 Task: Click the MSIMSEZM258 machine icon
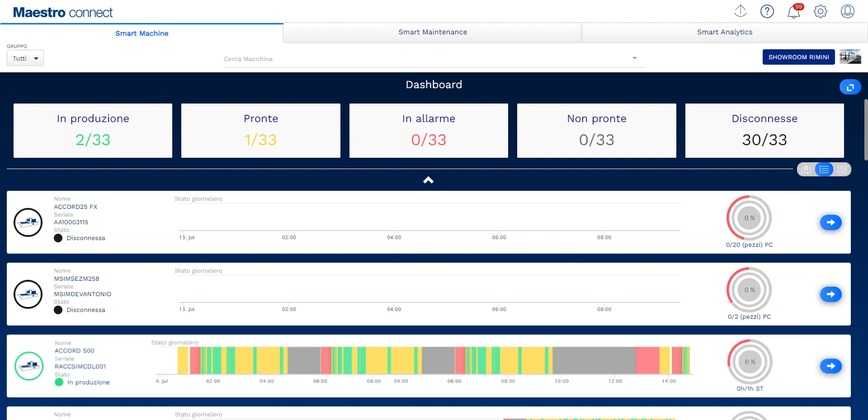[28, 294]
